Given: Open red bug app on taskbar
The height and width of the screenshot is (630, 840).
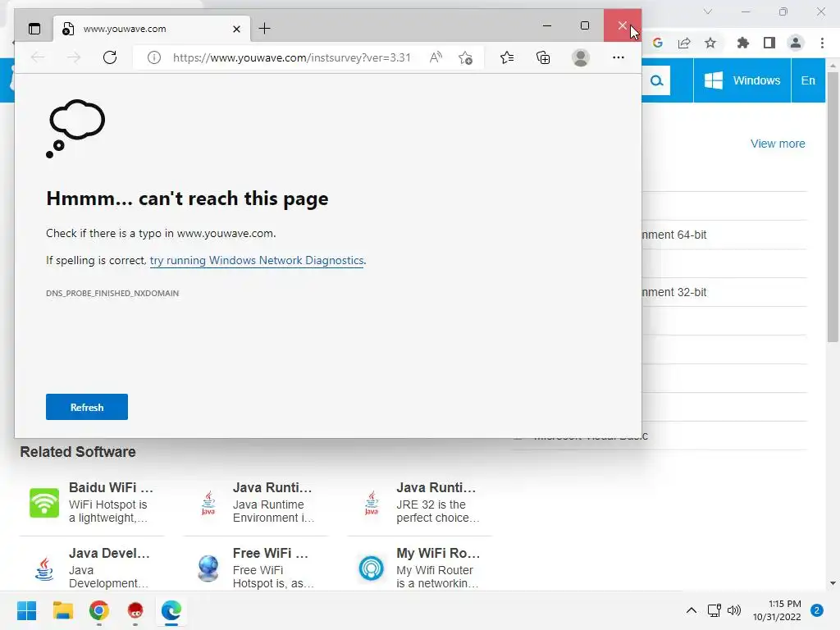Looking at the screenshot, I should pyautogui.click(x=135, y=610).
